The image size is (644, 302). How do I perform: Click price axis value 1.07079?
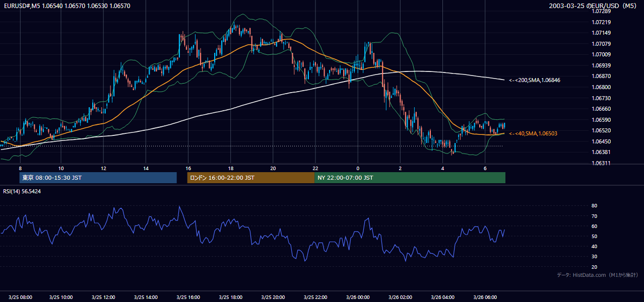601,44
